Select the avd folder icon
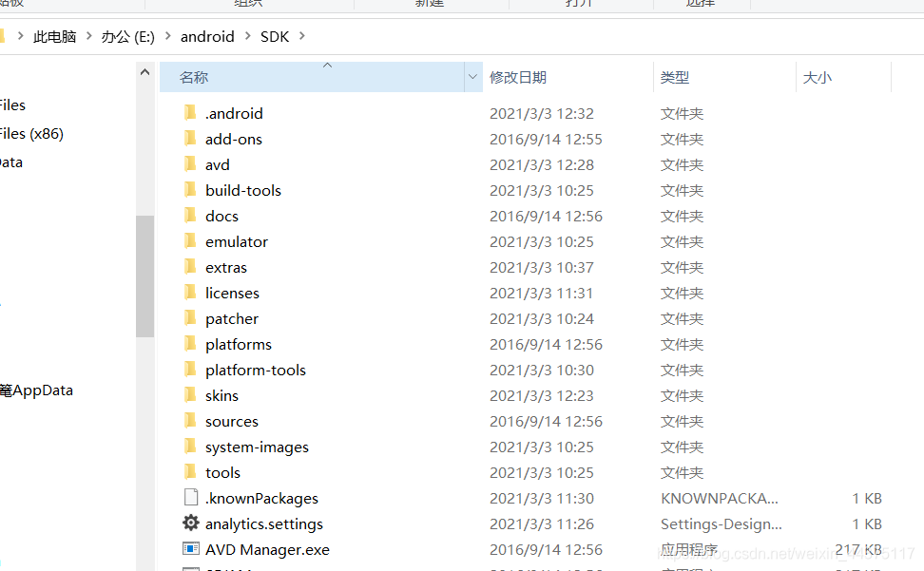The height and width of the screenshot is (571, 924). point(190,163)
